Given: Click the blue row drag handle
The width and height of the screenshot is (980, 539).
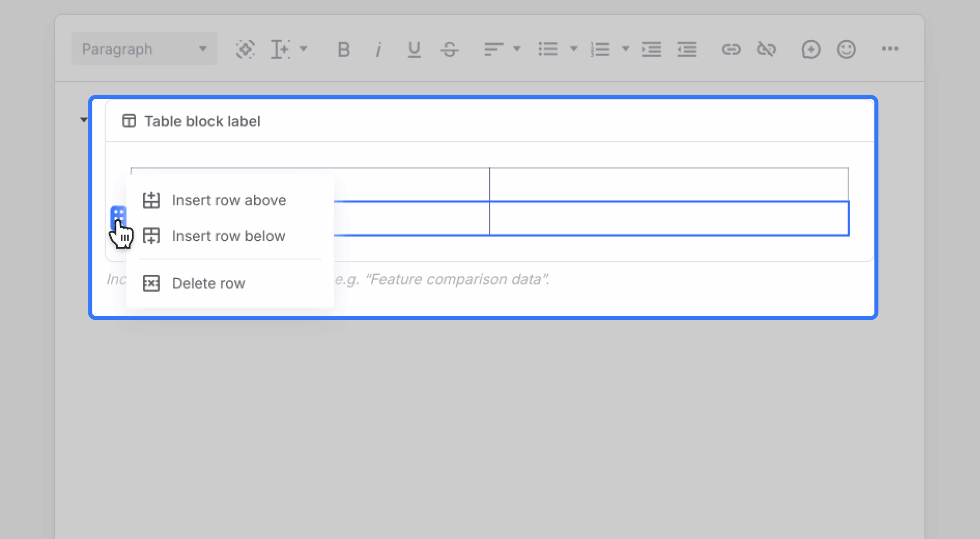Looking at the screenshot, I should pyautogui.click(x=118, y=216).
